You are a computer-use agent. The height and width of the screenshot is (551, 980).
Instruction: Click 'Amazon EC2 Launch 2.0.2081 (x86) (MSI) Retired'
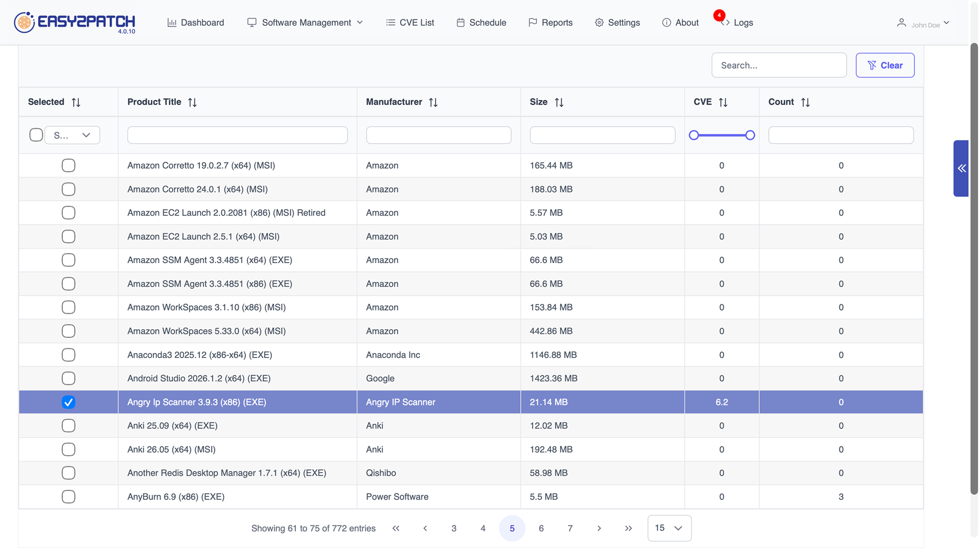point(226,213)
